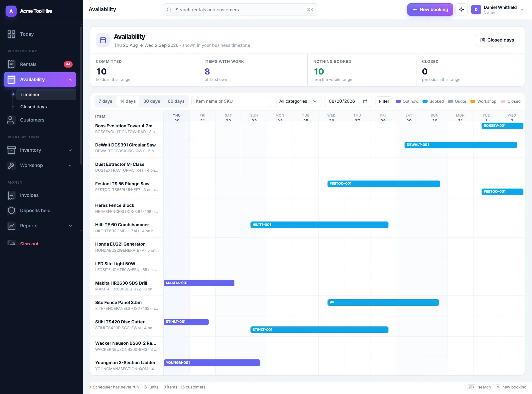This screenshot has width=532, height=394.
Task: Open the Invoices page
Action: (x=40, y=195)
